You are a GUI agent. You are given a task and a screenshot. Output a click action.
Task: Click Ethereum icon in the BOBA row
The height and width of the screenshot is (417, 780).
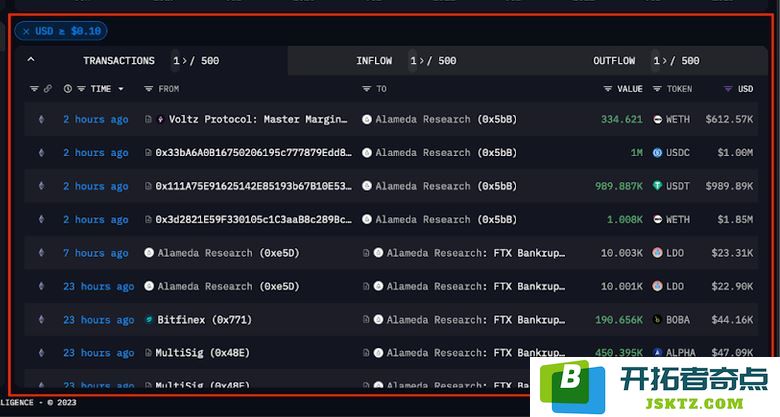point(41,319)
